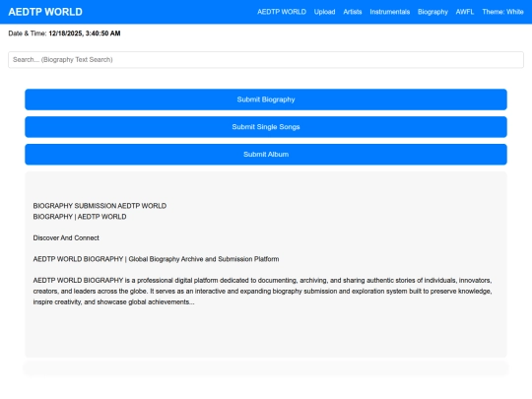Toggle Theme: White switcher

[502, 12]
